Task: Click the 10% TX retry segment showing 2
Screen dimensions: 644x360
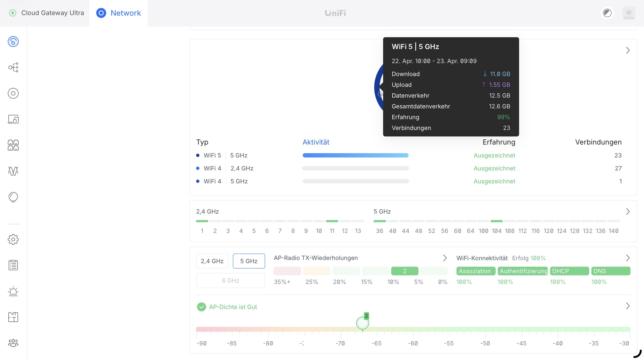Action: click(x=405, y=271)
